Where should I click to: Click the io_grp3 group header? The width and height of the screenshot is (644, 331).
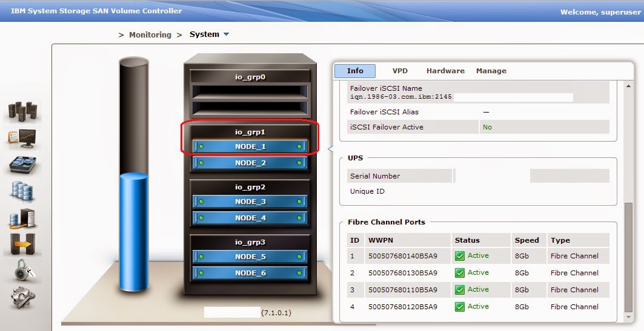click(250, 242)
